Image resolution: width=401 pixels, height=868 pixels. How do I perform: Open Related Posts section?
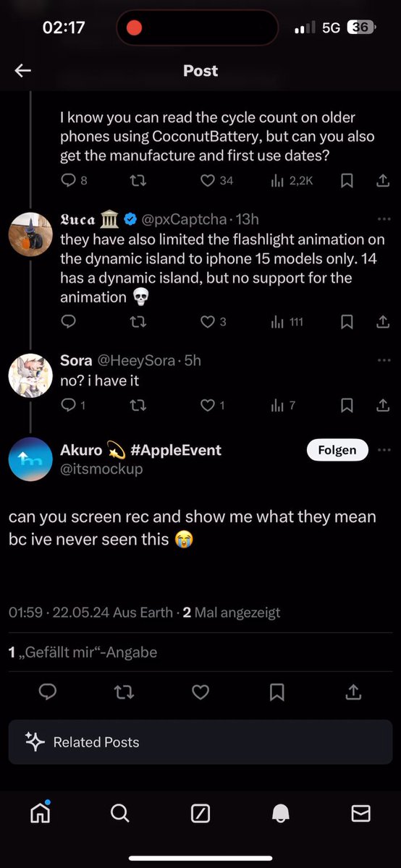200,742
